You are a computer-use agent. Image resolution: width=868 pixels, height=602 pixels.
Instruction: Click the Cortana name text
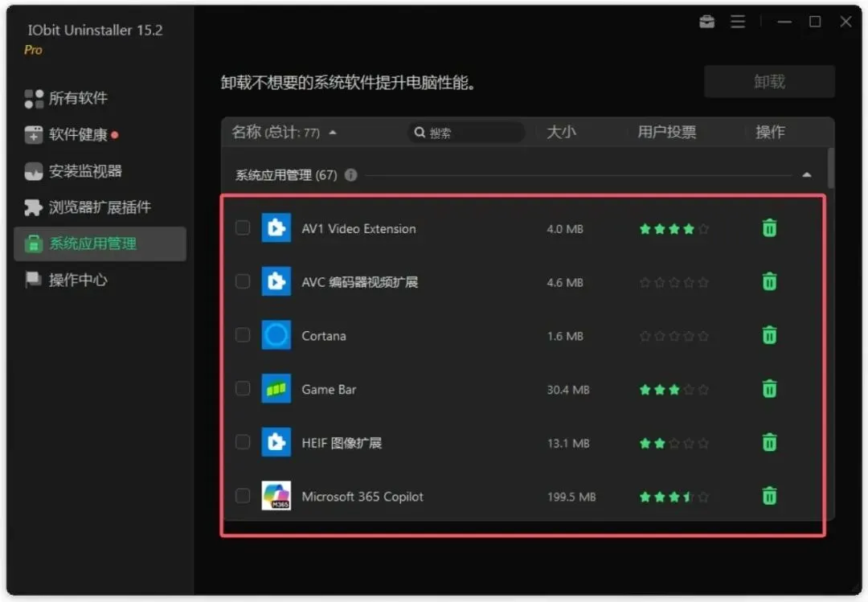[x=324, y=336]
